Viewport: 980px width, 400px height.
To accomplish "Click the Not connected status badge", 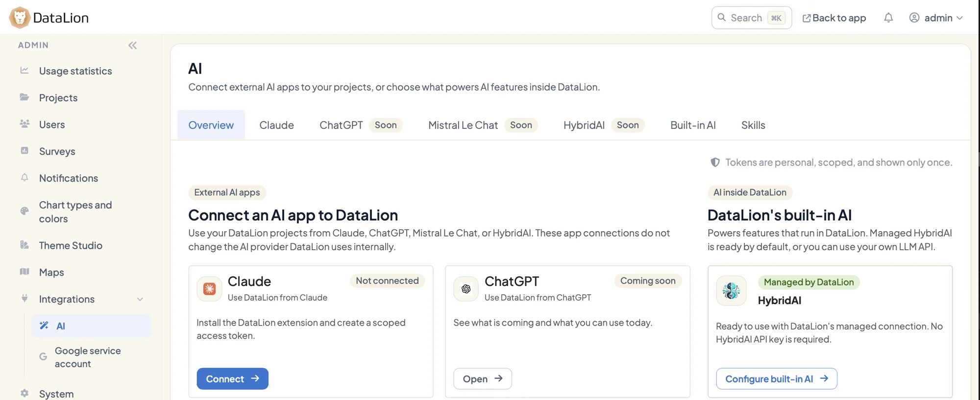I will click(387, 281).
